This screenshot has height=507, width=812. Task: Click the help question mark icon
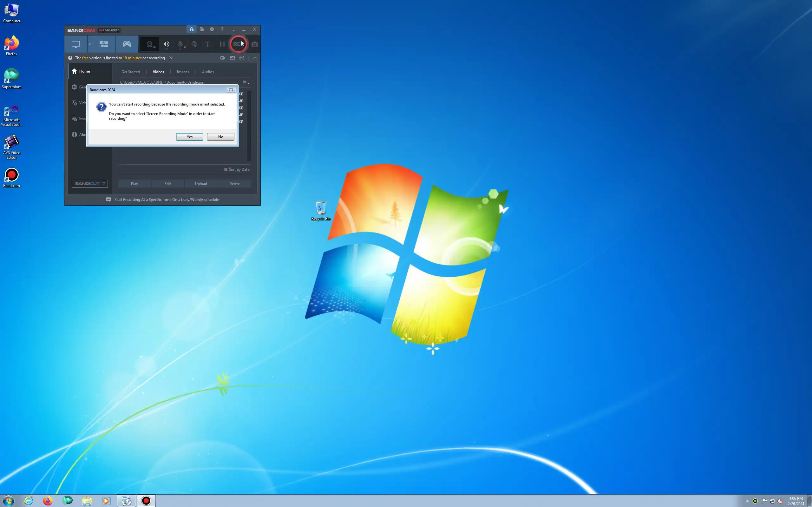[x=222, y=29]
